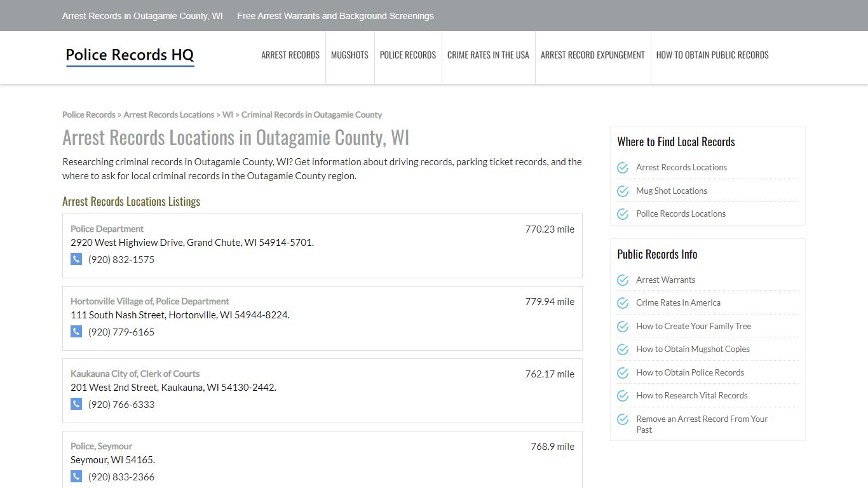Image resolution: width=868 pixels, height=488 pixels.
Task: Click phone icon beside (920) 832-1575
Action: pos(76,259)
